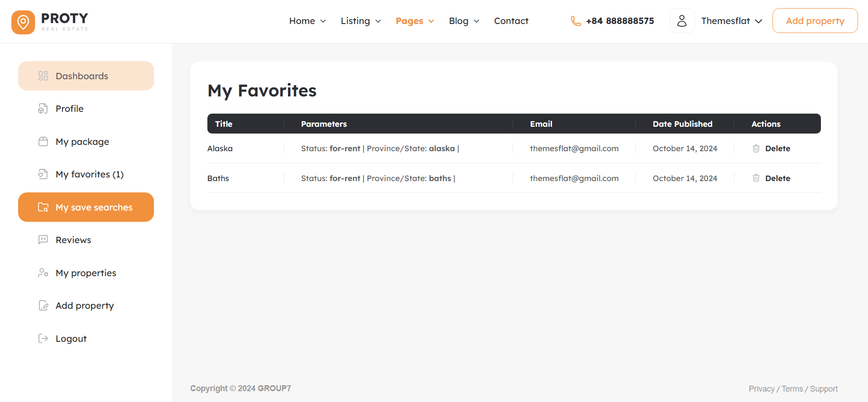
Task: Click the phone handset icon
Action: point(575,21)
